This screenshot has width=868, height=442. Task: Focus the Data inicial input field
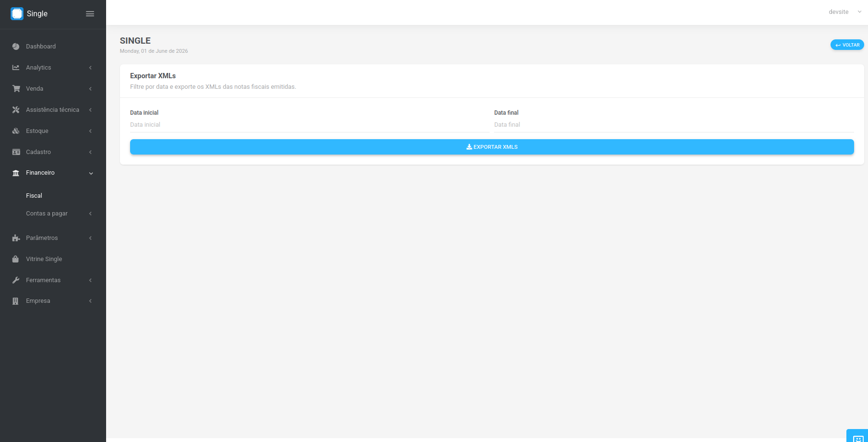pyautogui.click(x=310, y=125)
